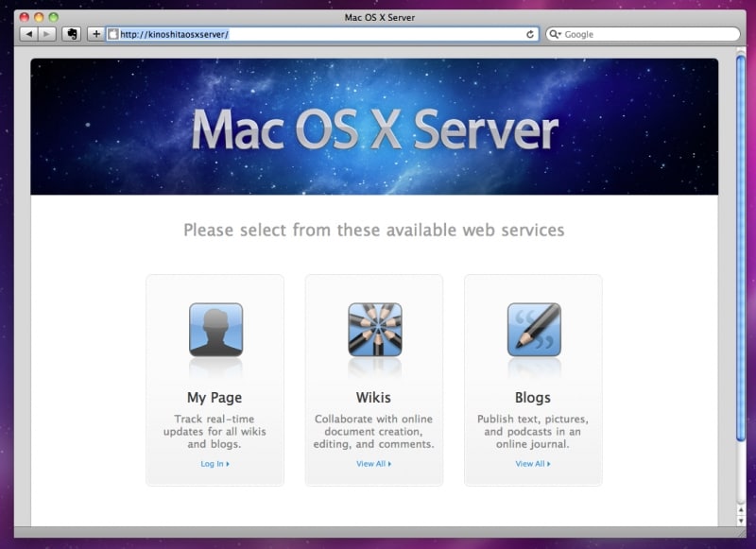Reload the page with the refresh icon
The height and width of the screenshot is (549, 756).
tap(530, 34)
